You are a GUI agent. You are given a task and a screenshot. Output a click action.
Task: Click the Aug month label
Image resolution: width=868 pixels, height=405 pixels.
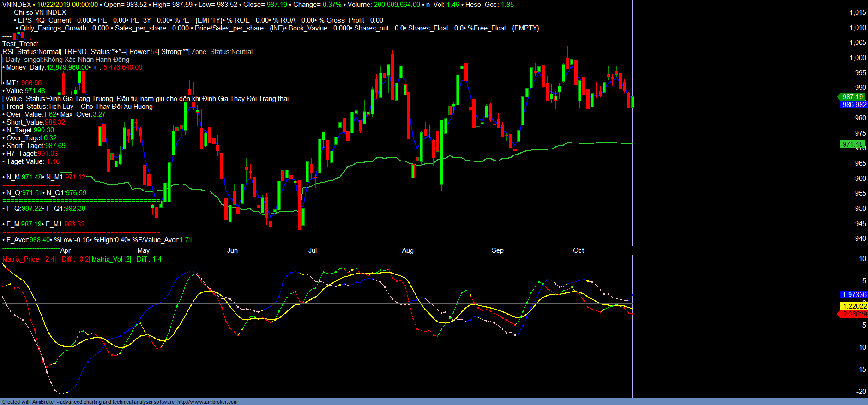tap(408, 250)
